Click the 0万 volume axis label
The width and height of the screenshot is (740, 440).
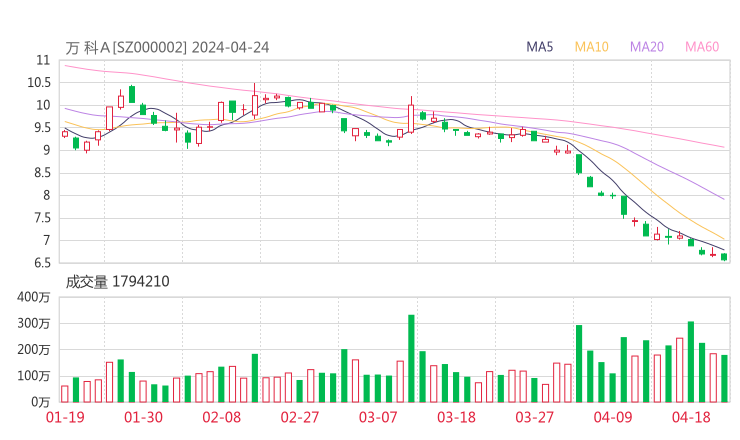pos(41,402)
